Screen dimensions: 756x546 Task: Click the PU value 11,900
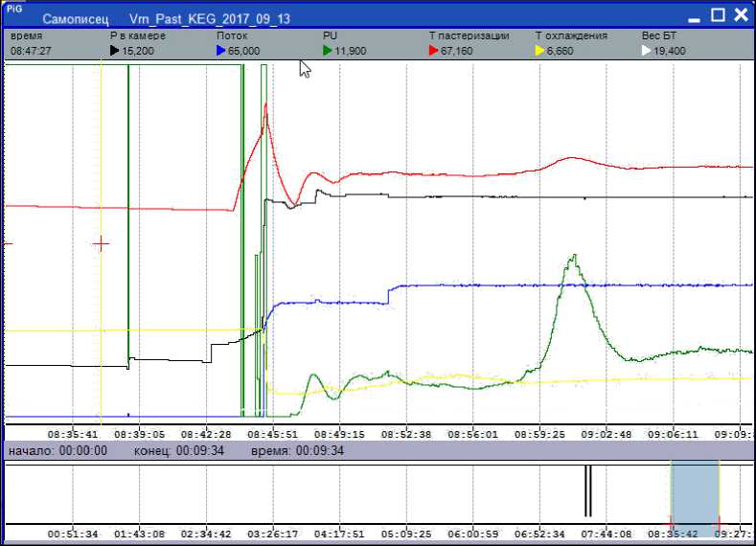(351, 51)
